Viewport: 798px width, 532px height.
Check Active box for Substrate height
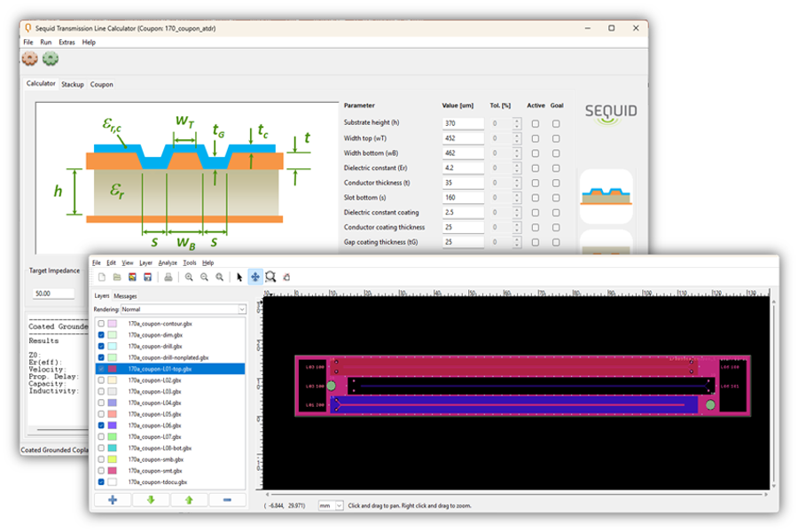tap(535, 124)
